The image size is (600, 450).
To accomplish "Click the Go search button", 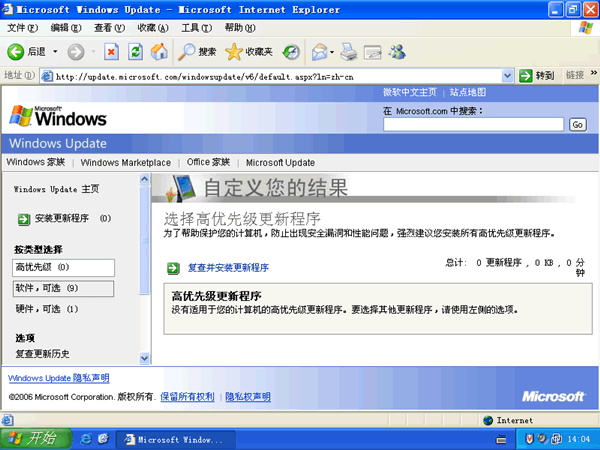I will tap(577, 125).
